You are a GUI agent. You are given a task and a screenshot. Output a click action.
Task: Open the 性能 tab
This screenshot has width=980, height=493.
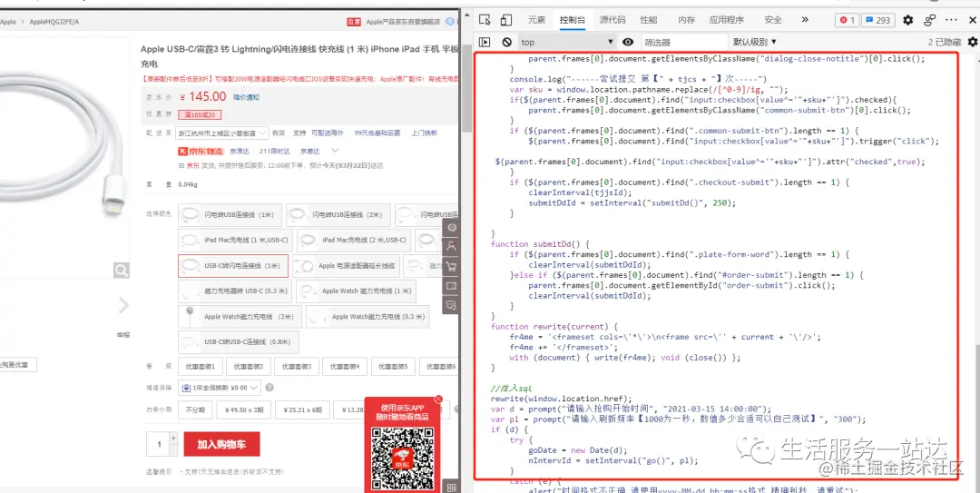pos(649,20)
